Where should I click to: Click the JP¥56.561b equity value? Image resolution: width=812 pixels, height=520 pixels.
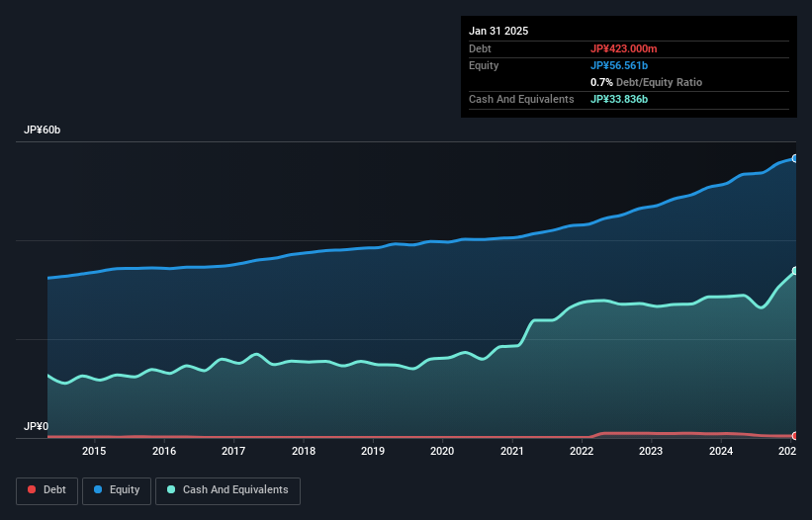[619, 65]
